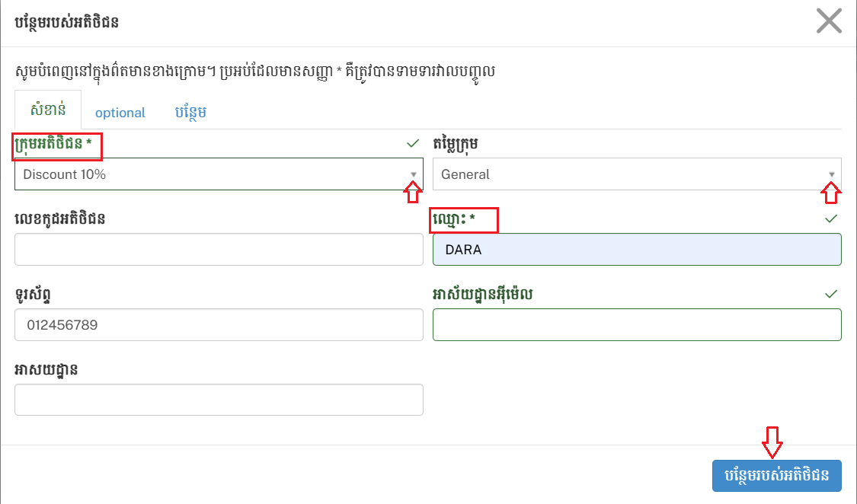
Task: Click green checkmark above the email address field
Action: click(x=831, y=294)
